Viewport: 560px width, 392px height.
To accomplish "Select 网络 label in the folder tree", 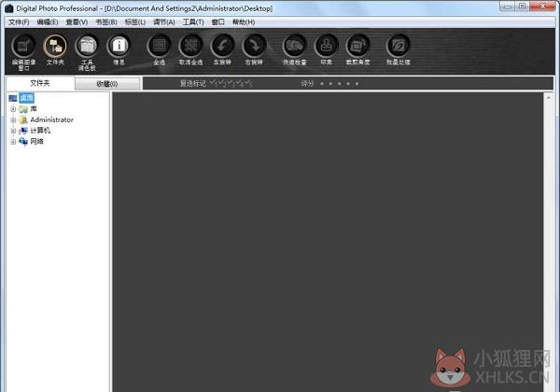I will click(x=36, y=141).
